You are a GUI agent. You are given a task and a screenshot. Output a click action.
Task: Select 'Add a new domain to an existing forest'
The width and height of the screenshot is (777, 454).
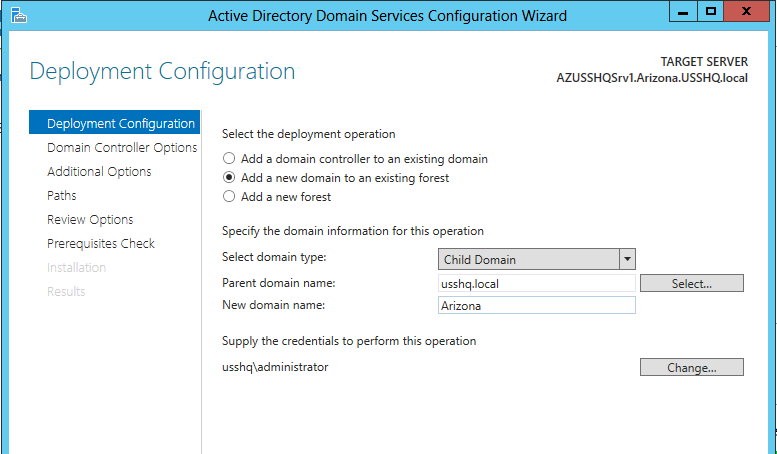click(230, 178)
